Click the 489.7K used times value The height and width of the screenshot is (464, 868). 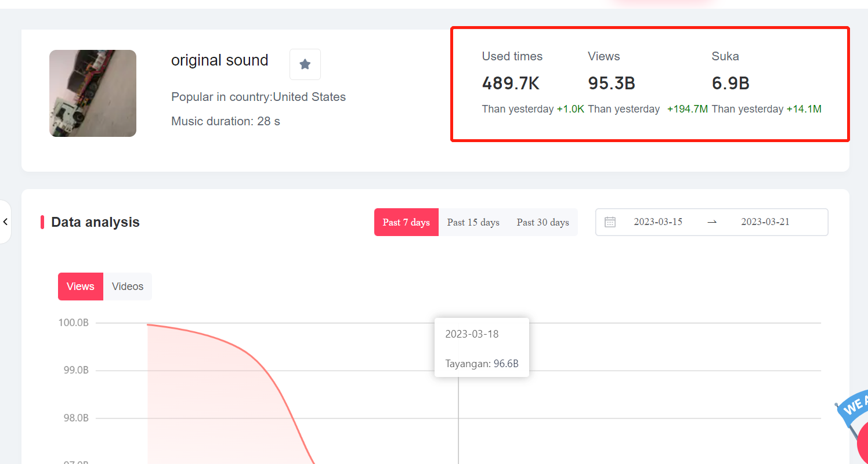511,84
